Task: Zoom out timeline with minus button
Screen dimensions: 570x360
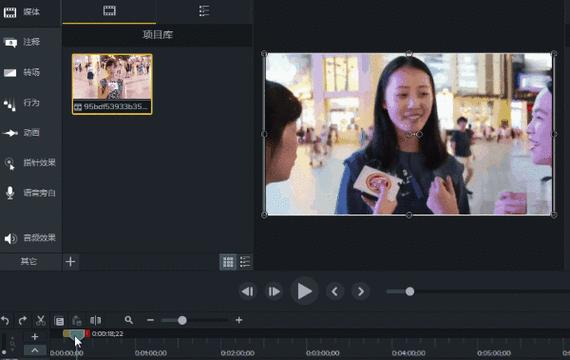Action: 150,320
